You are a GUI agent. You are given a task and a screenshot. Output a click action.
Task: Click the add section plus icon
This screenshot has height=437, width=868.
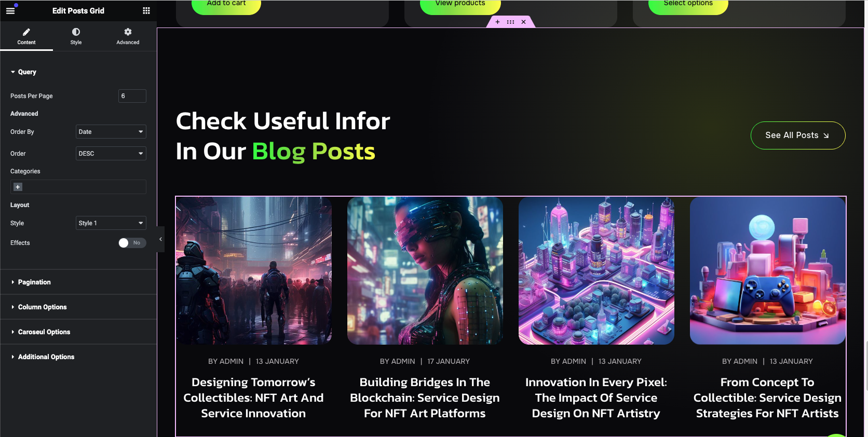tap(497, 22)
